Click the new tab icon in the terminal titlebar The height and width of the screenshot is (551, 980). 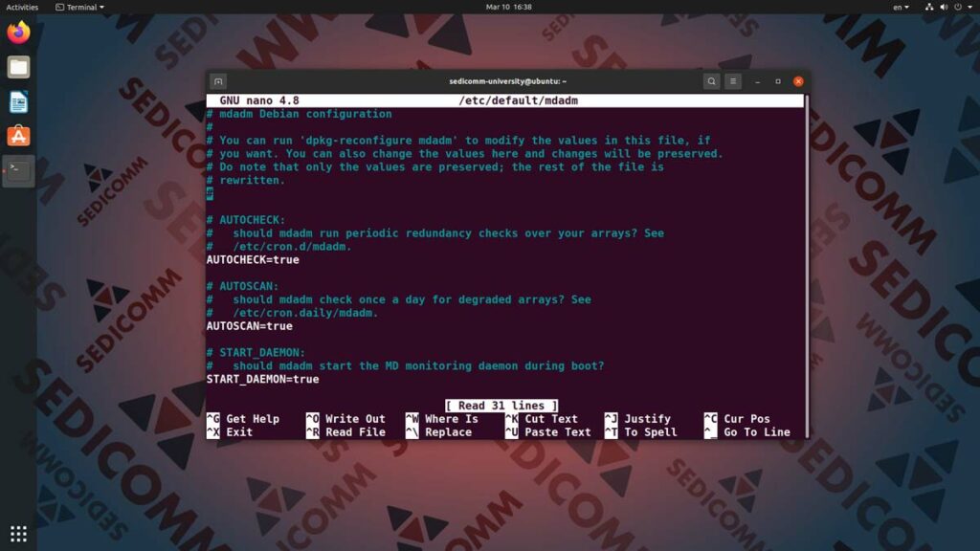[218, 81]
